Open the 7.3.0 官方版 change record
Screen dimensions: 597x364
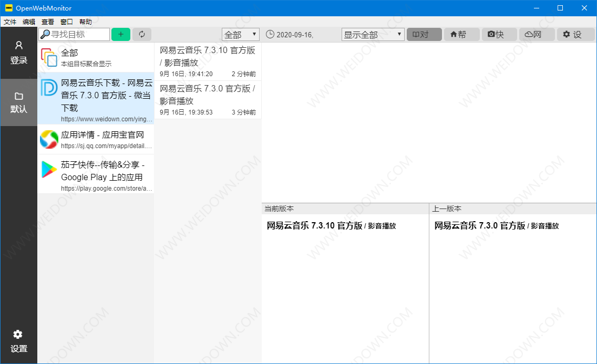[x=208, y=100]
